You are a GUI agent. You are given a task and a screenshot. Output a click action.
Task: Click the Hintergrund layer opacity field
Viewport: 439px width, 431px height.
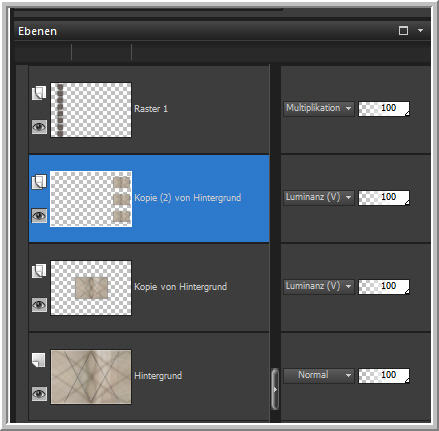click(384, 376)
